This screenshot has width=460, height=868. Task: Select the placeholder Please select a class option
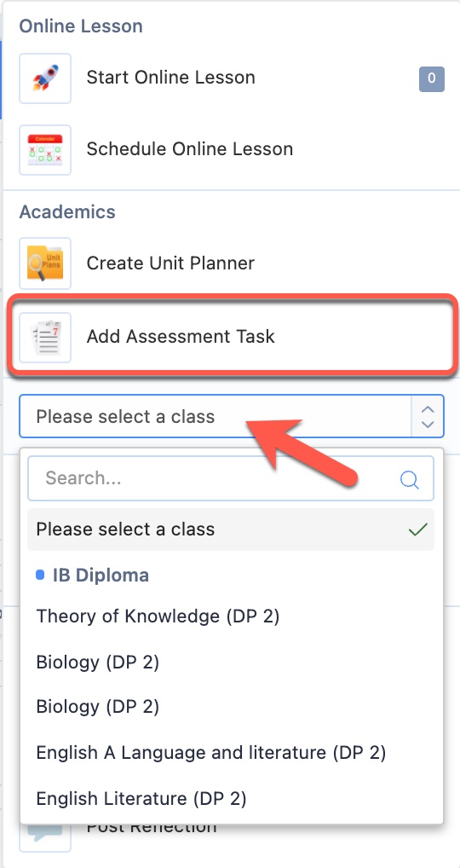click(x=231, y=529)
